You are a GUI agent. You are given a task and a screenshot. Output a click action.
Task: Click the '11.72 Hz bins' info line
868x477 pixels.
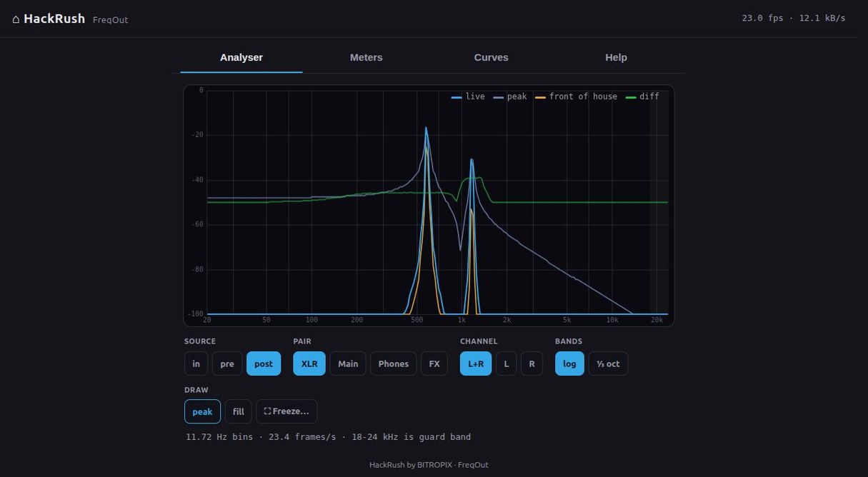[329, 437]
